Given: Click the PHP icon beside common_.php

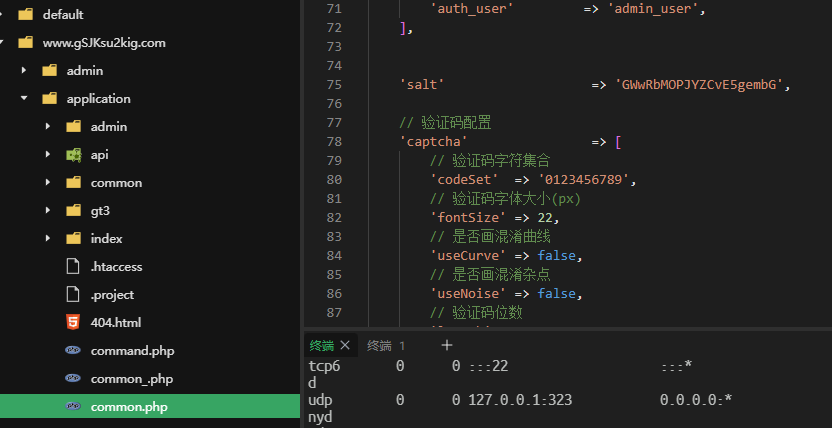Looking at the screenshot, I should (x=73, y=379).
